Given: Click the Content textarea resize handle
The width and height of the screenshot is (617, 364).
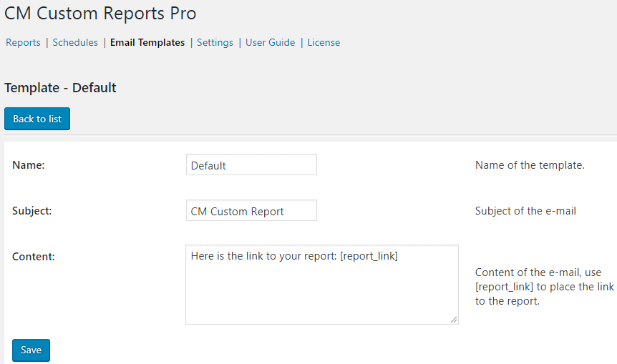Looking at the screenshot, I should pos(454,320).
